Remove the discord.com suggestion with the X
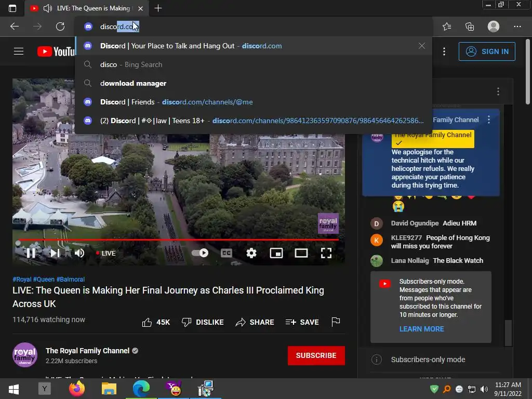532x399 pixels. (x=422, y=46)
